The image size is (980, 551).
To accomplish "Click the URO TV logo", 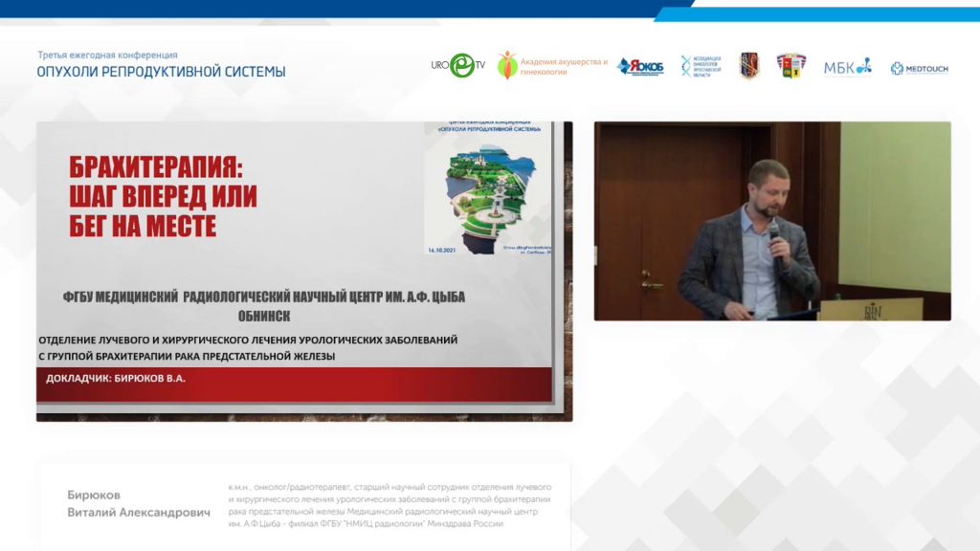I will pyautogui.click(x=458, y=65).
